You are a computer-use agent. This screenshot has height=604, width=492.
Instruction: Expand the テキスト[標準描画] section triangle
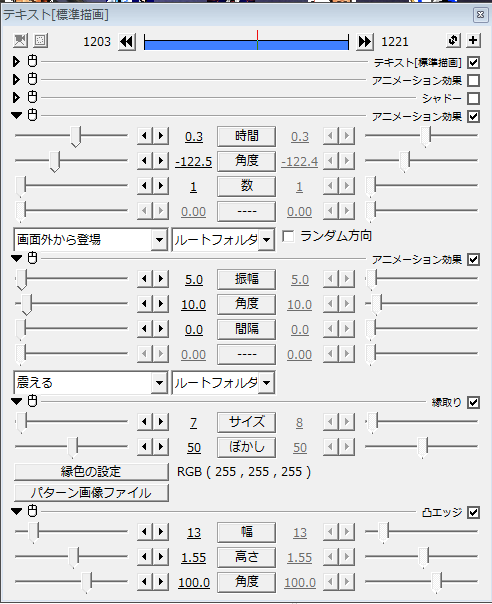coord(16,61)
